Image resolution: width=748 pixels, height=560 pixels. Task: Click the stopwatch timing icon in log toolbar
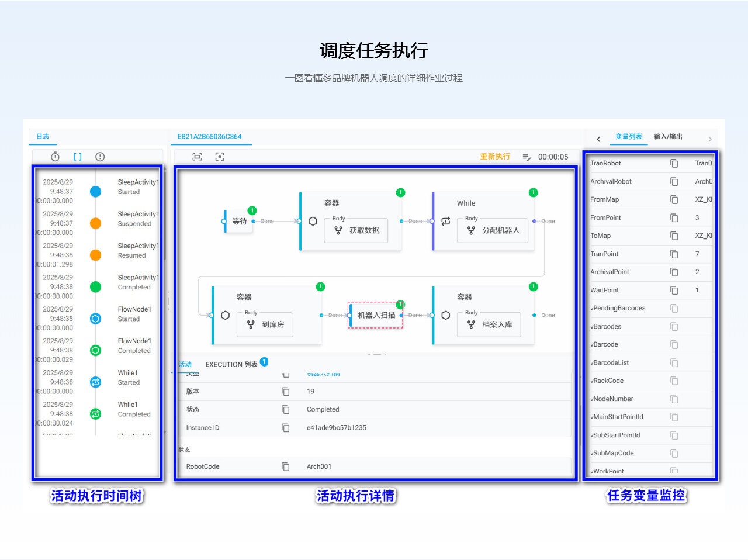55,157
